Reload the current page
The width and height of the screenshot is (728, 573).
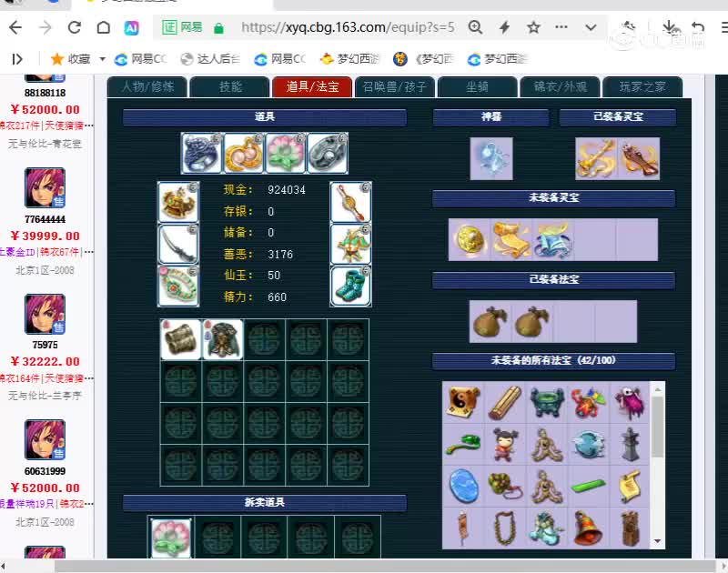coord(75,28)
